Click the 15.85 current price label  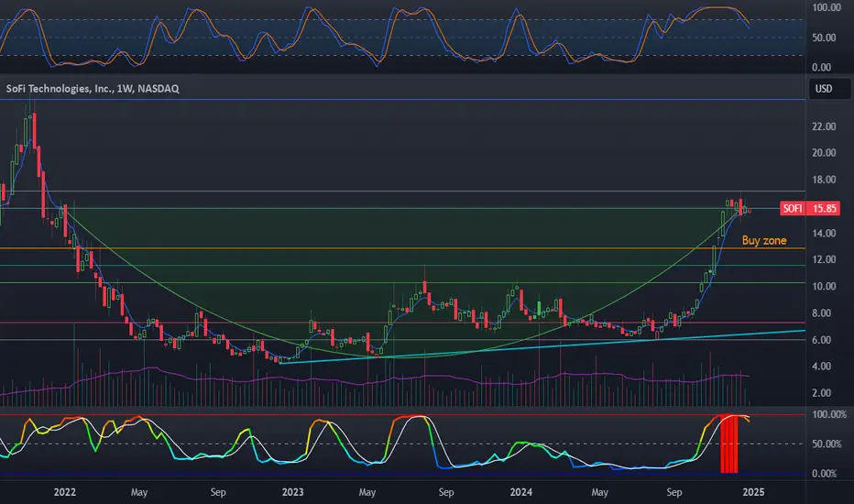coord(824,208)
